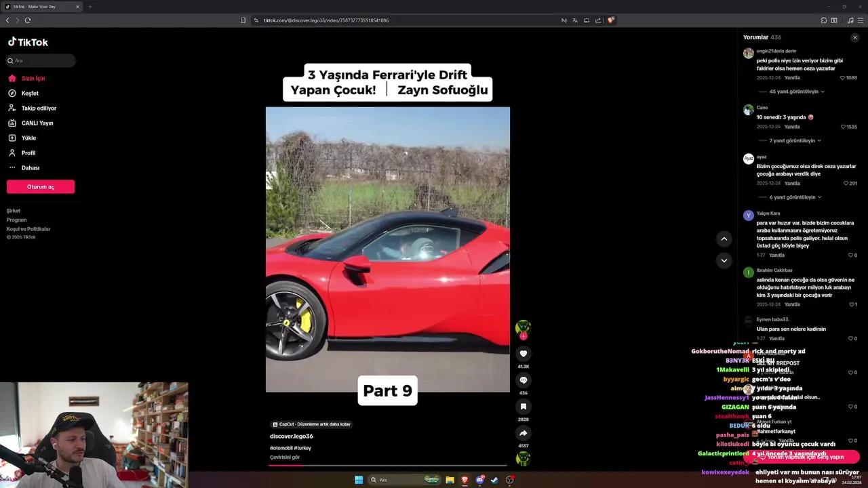Like Yalçın Kara's comment

[x=850, y=256]
